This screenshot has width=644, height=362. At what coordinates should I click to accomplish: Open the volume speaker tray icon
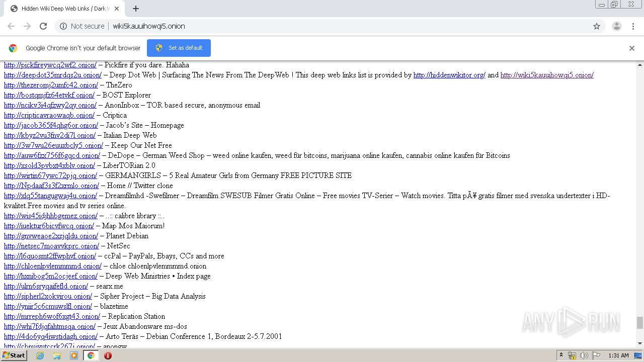(584, 355)
